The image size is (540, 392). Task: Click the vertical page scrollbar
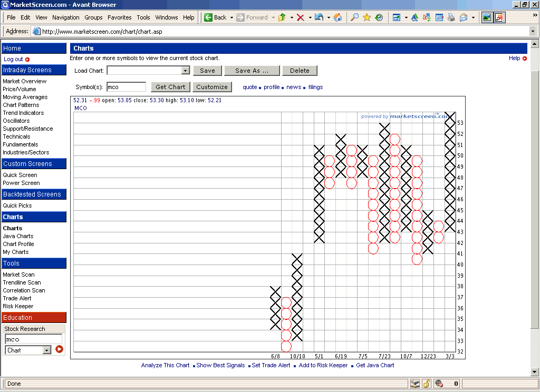(x=535, y=211)
